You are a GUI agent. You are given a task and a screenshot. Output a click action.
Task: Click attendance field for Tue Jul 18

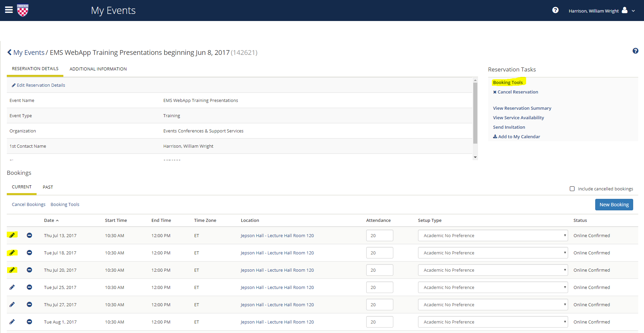379,253
